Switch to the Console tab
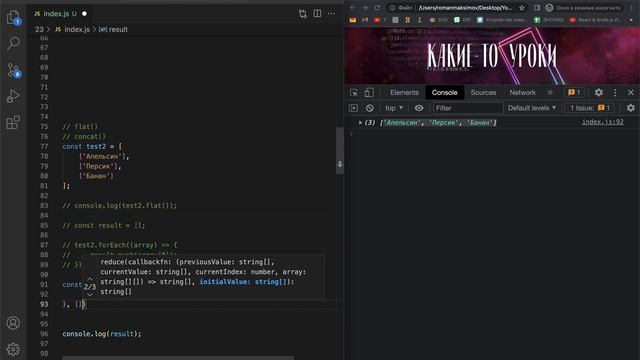This screenshot has height=360, width=640. tap(444, 93)
